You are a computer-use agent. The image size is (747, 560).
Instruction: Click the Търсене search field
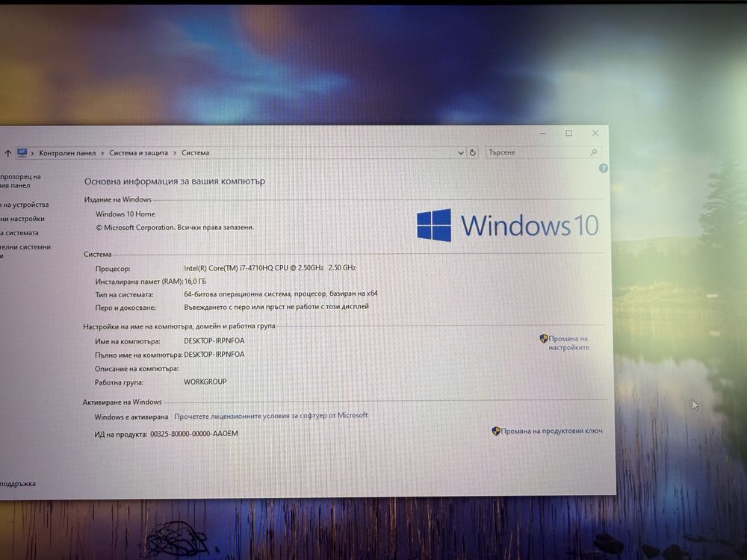(x=543, y=152)
